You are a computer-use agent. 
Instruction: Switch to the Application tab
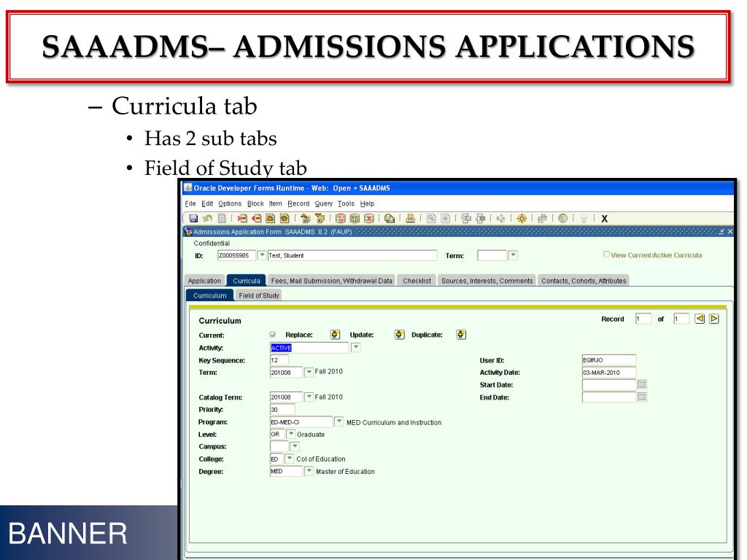pyautogui.click(x=204, y=281)
